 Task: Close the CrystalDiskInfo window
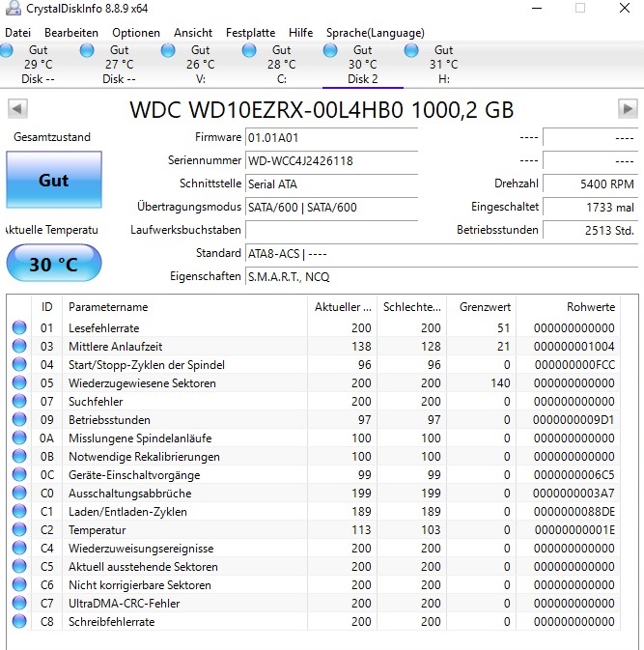pyautogui.click(x=625, y=8)
